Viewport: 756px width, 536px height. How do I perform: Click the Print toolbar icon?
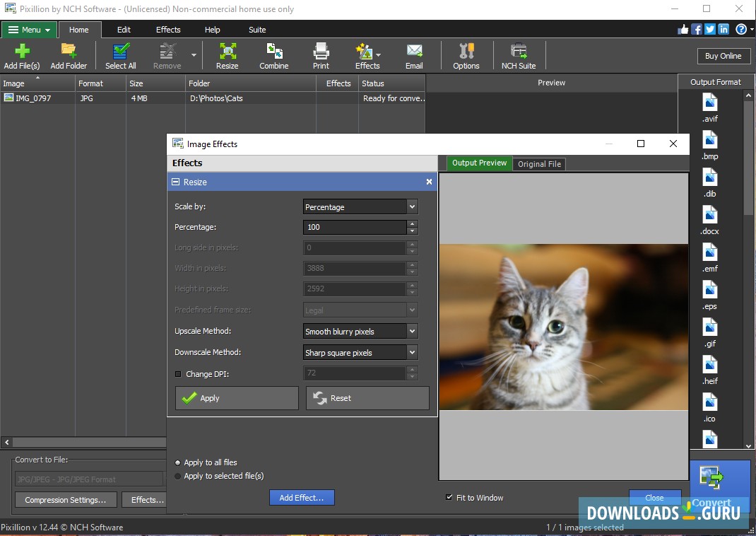[x=321, y=56]
